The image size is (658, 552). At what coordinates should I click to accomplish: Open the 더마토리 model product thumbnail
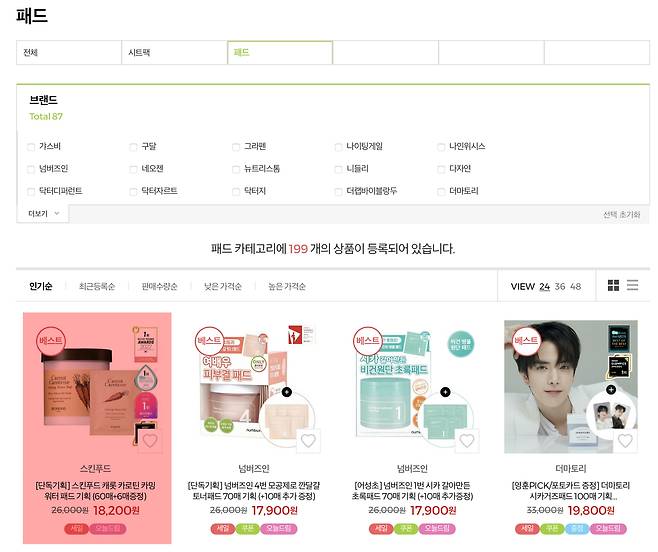coord(571,387)
